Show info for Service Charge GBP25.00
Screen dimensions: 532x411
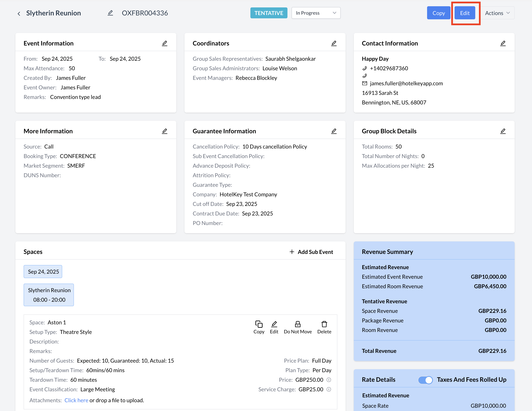pyautogui.click(x=329, y=389)
